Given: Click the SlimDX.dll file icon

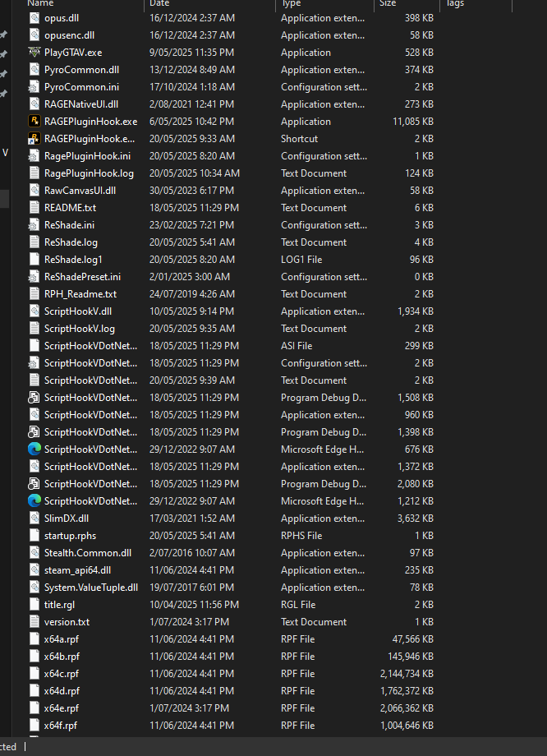Looking at the screenshot, I should click(34, 519).
